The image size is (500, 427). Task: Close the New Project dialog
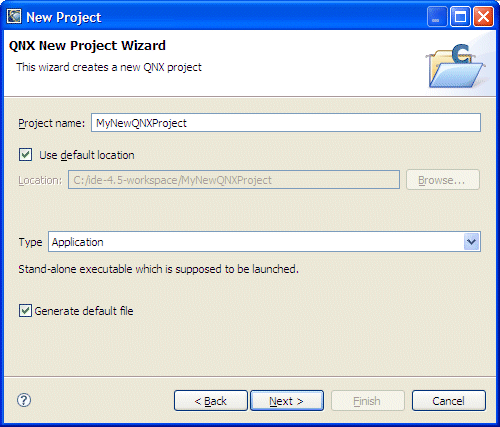point(483,17)
